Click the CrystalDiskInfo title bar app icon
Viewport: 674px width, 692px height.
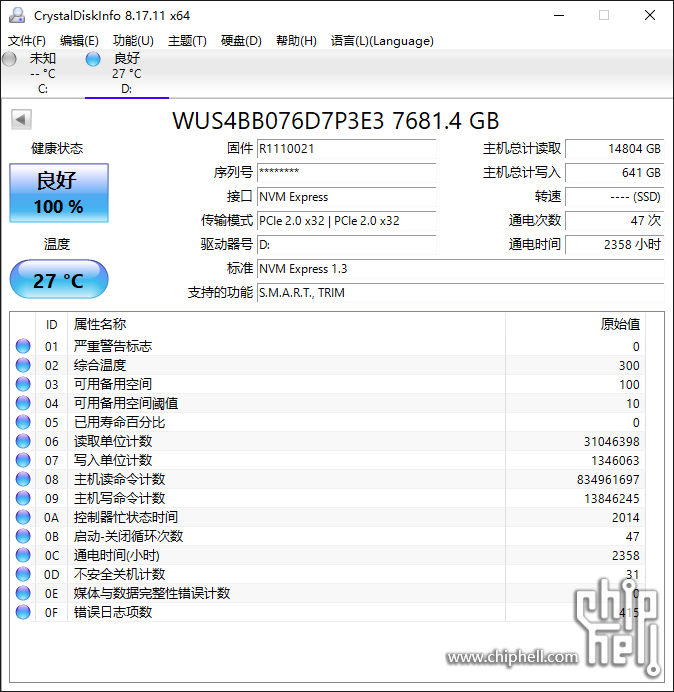pyautogui.click(x=17, y=15)
